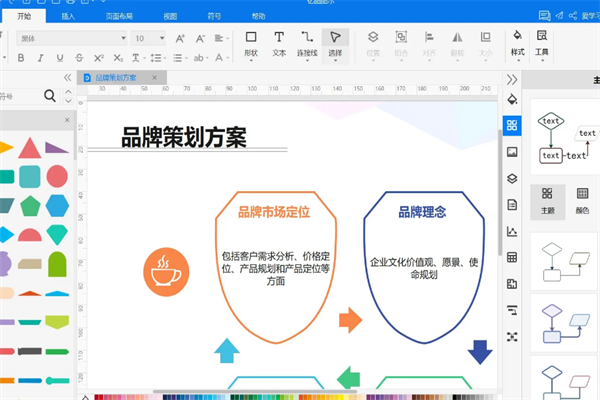Select the 颜色 color button in right panel
This screenshot has width=600, height=400.
pos(582,201)
